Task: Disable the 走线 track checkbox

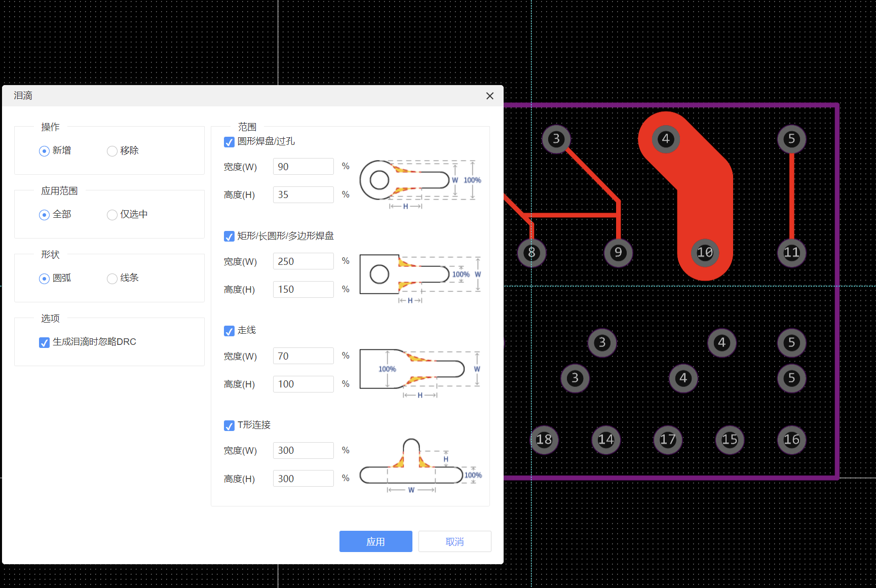Action: (x=229, y=331)
